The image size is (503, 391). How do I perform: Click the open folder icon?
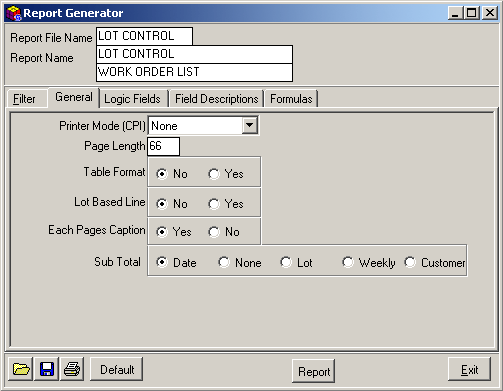point(21,369)
